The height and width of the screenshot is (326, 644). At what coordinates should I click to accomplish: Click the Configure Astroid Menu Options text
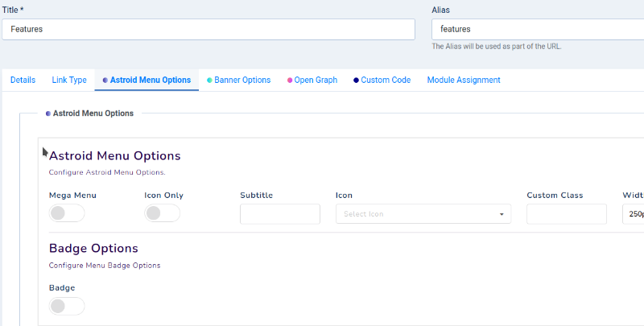107,172
